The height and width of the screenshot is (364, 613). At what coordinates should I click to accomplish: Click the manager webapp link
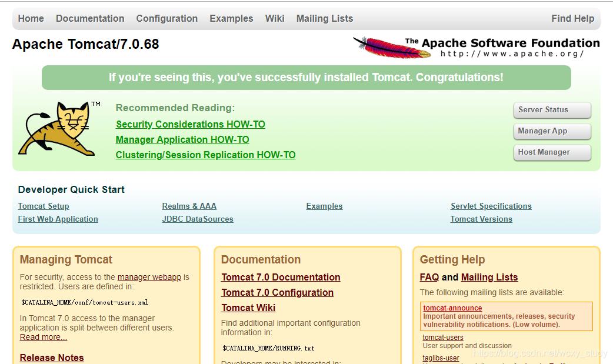(x=149, y=277)
